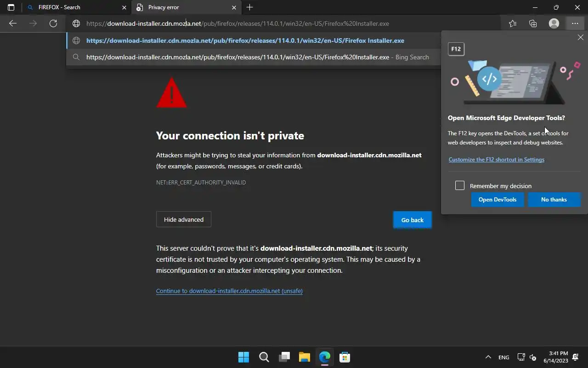The image size is (588, 368).
Task: Close the F12 DevTools prompt
Action: coord(581,37)
